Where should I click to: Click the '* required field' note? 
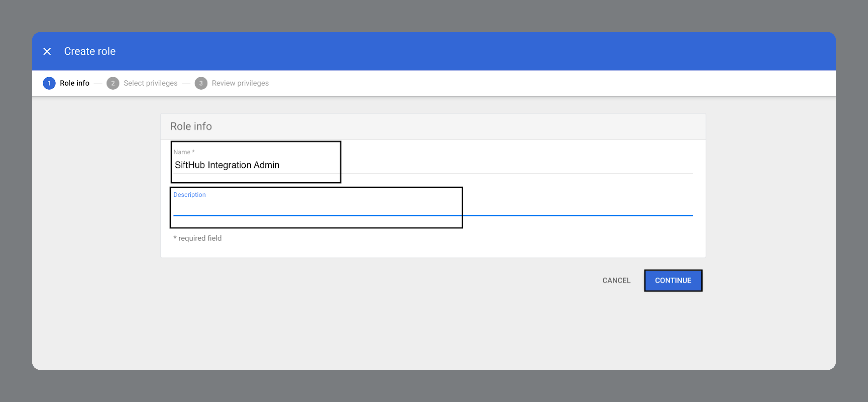click(197, 238)
